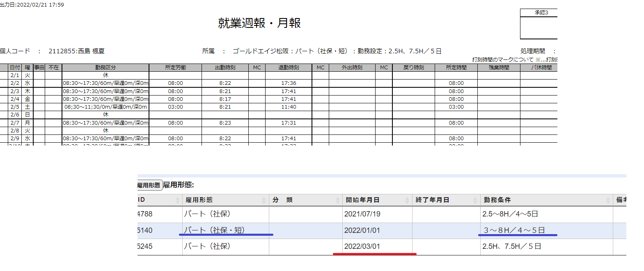
Task: Click the sort arrows of the 開始年月日 column
Action: (x=407, y=200)
